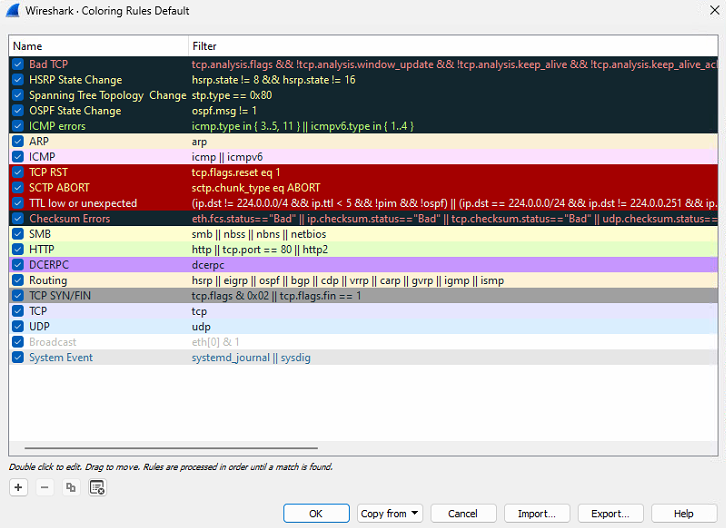Toggle the ICMP errors rule checkbox

click(18, 126)
